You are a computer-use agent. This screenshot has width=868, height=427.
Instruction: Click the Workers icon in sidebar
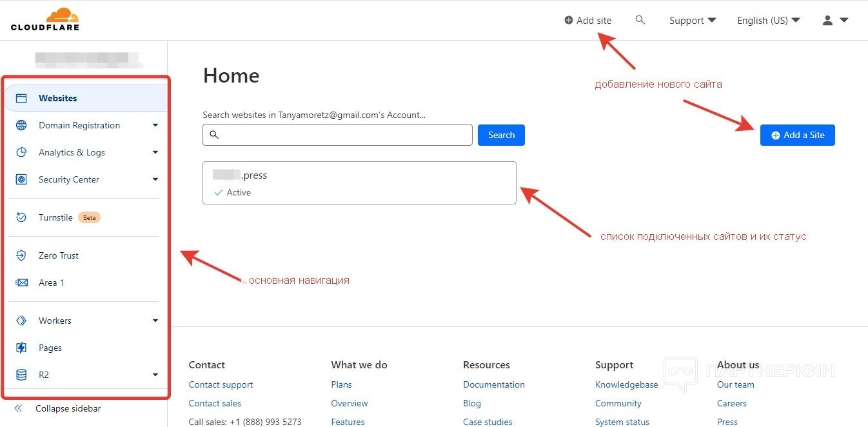point(21,321)
